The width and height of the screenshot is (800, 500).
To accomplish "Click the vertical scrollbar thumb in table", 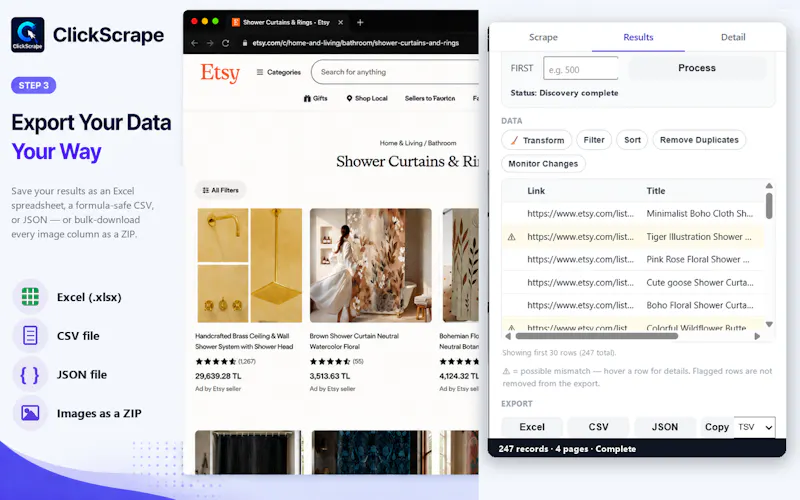I will [x=769, y=205].
